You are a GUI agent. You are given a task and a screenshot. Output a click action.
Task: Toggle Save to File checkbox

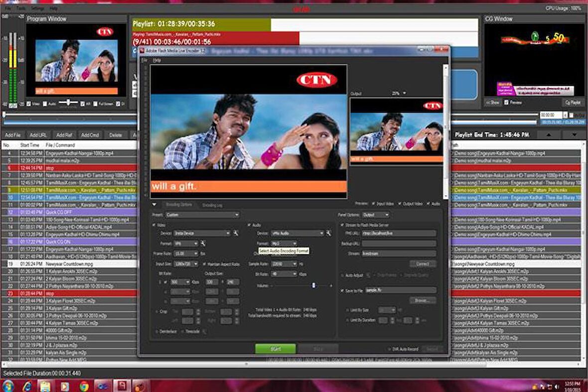(x=342, y=291)
